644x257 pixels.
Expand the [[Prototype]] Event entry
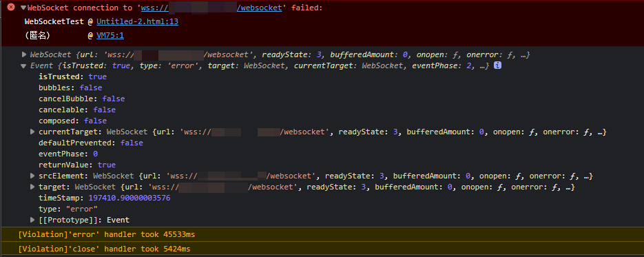point(32,220)
